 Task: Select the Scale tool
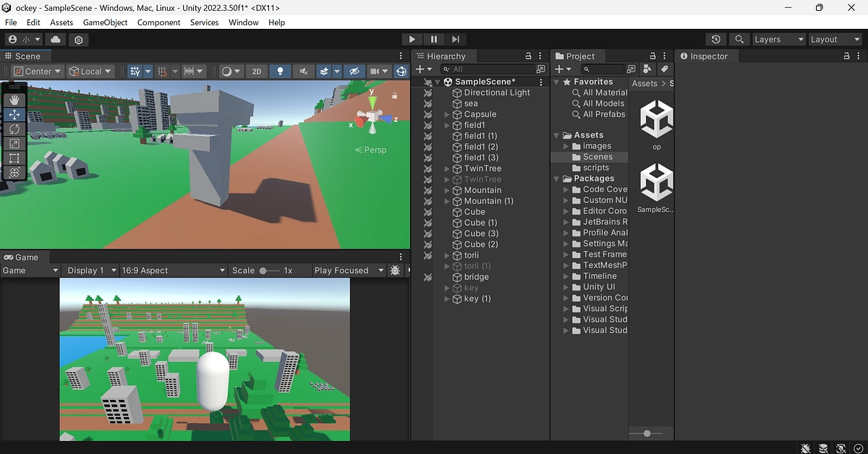click(14, 143)
